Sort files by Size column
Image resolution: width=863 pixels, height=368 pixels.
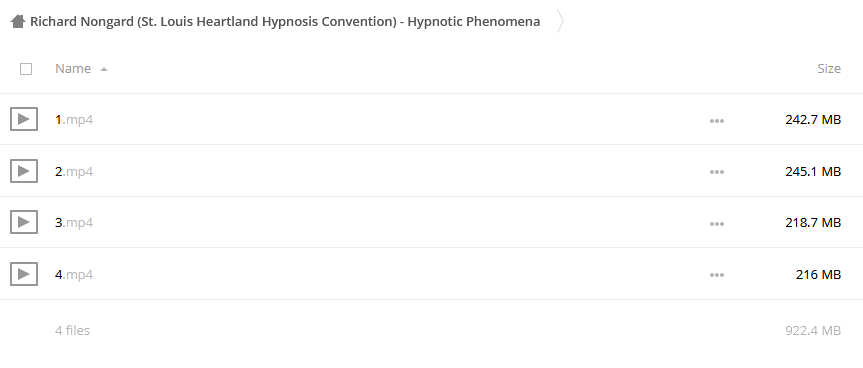point(829,69)
